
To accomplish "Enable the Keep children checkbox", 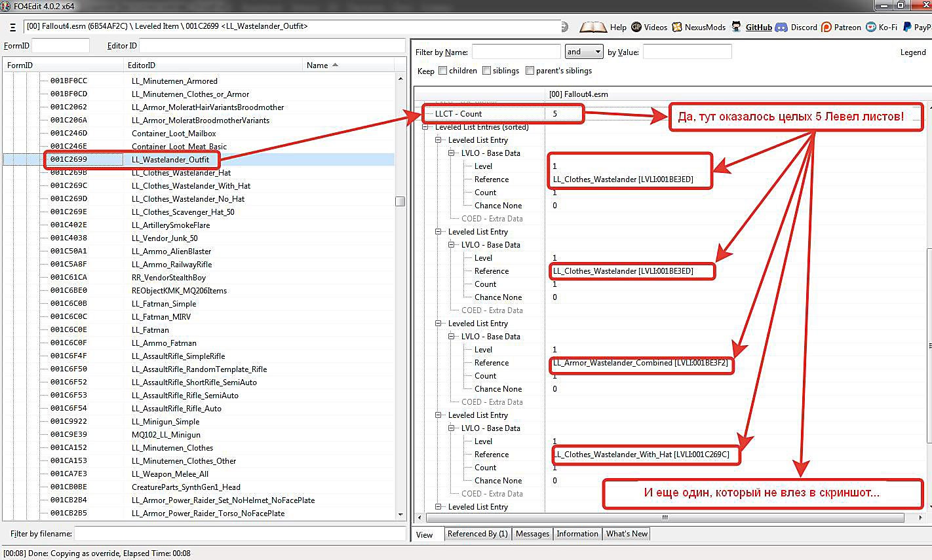I will pos(442,71).
